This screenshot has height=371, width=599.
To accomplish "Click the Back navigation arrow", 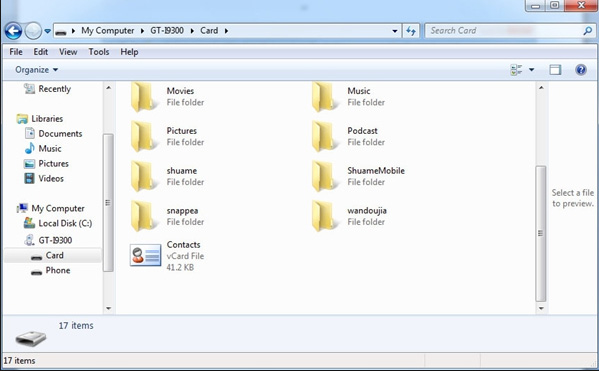I will coord(13,31).
